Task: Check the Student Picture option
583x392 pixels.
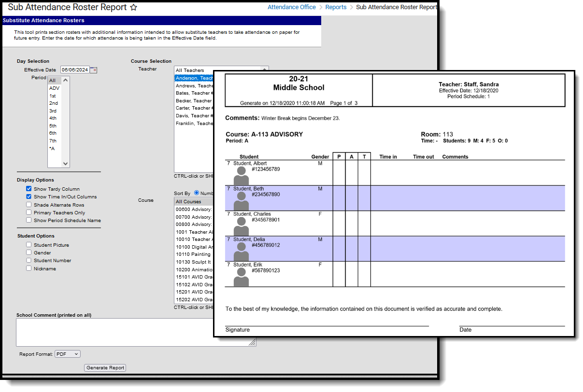Action: click(x=29, y=245)
